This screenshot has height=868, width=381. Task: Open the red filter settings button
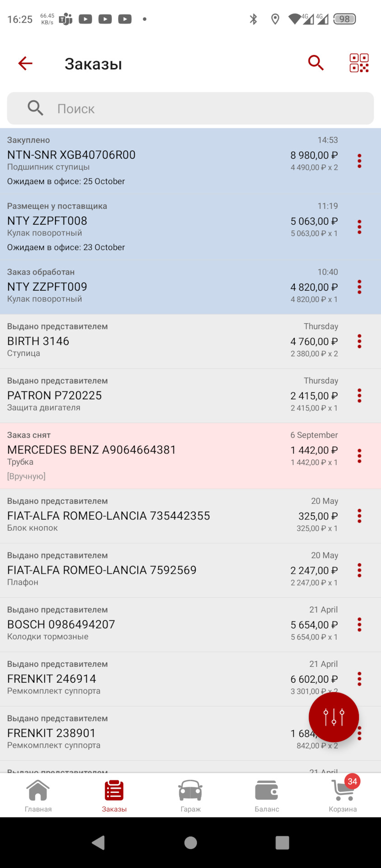334,717
